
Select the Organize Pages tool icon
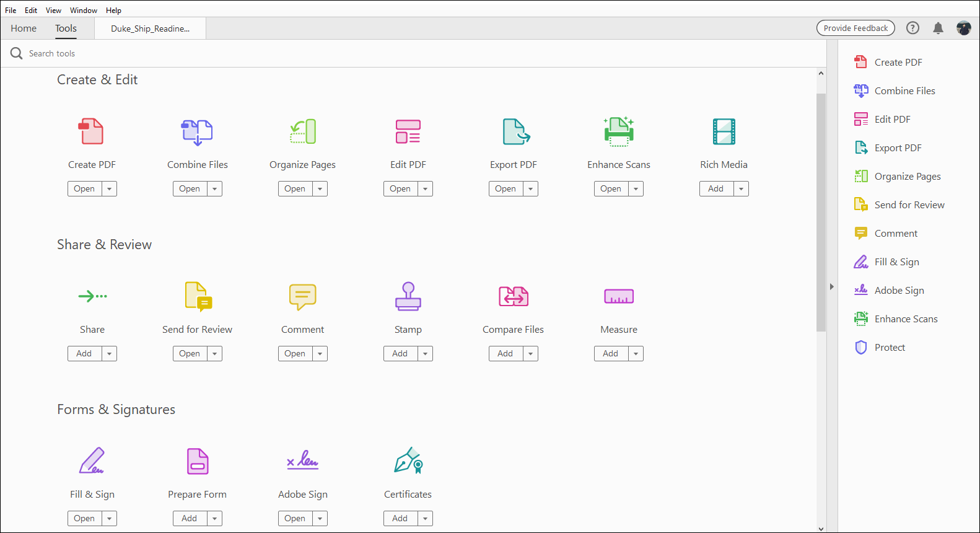click(x=303, y=131)
